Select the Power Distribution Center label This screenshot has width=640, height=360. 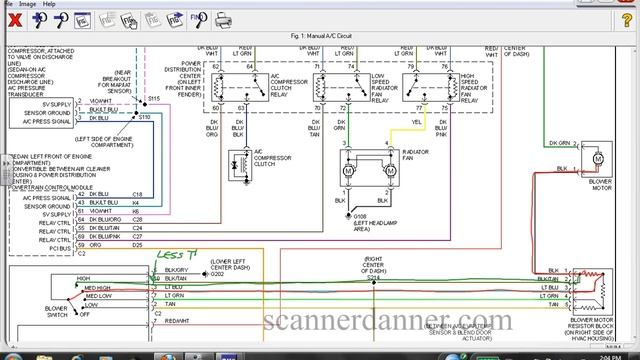point(183,79)
